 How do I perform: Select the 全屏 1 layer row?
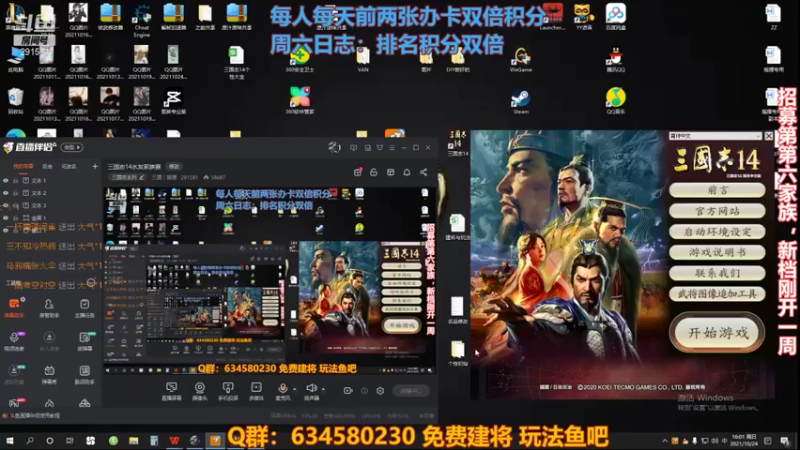click(x=51, y=218)
